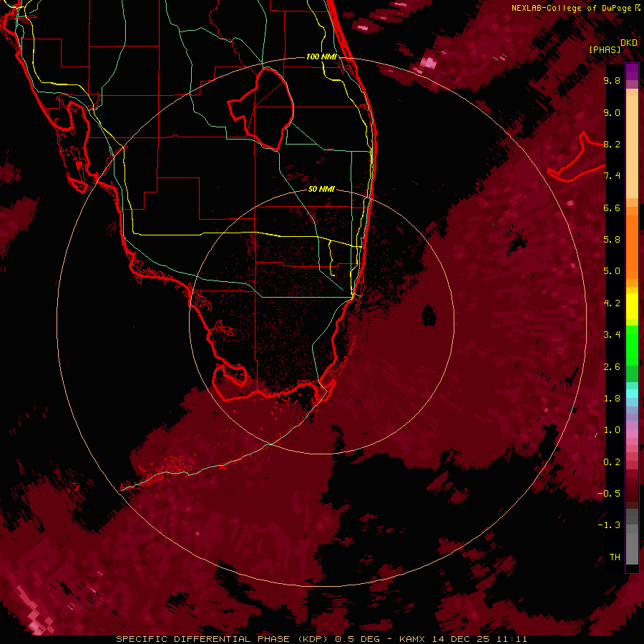
Task: Click the 1.0 value on the color scale
Action: pyautogui.click(x=612, y=430)
